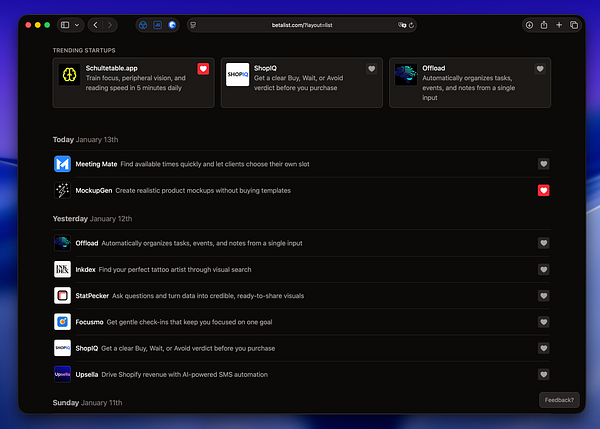Open the Share button in Safari toolbar
The width and height of the screenshot is (600, 429).
point(544,25)
